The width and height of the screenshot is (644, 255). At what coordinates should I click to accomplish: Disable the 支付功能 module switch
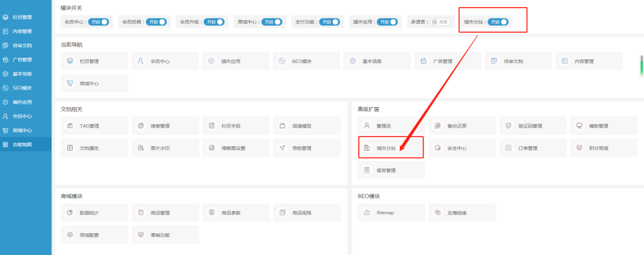(x=330, y=22)
